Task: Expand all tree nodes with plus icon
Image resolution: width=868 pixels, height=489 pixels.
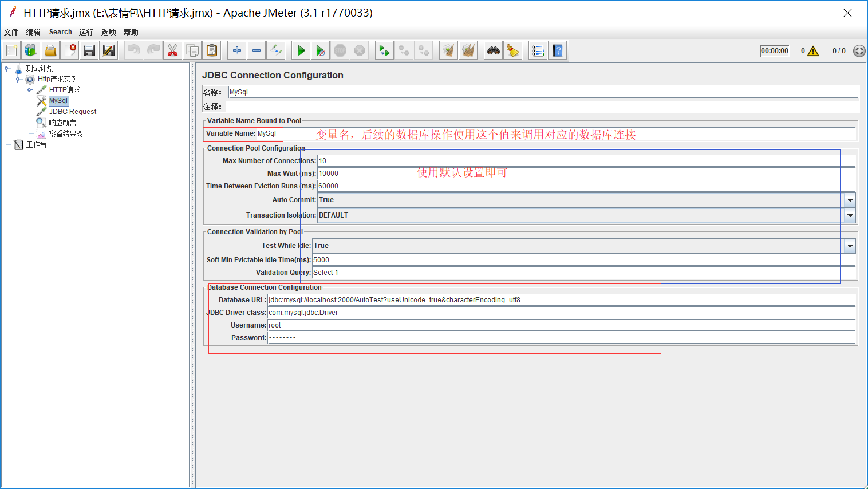Action: pyautogui.click(x=236, y=50)
